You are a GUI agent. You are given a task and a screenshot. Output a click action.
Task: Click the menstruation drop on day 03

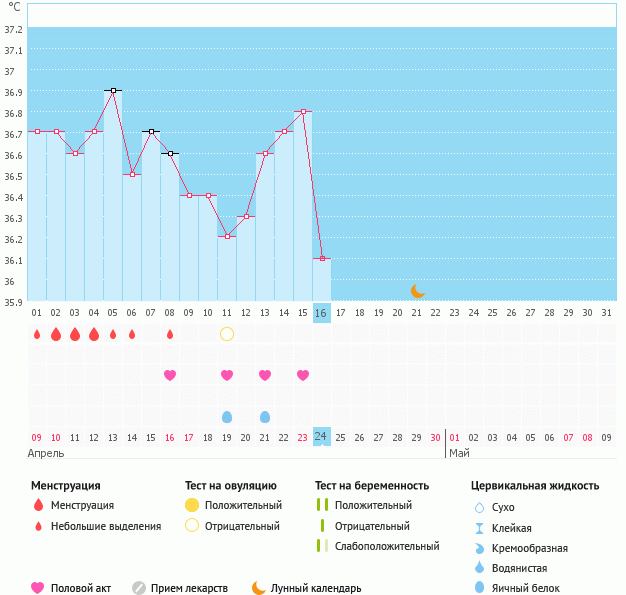[x=75, y=334]
